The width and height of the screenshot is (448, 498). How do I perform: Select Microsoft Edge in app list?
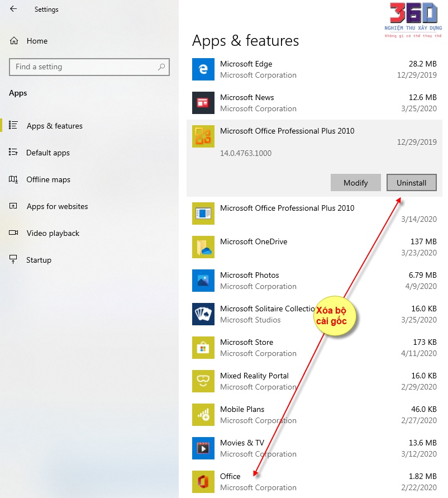[314, 69]
